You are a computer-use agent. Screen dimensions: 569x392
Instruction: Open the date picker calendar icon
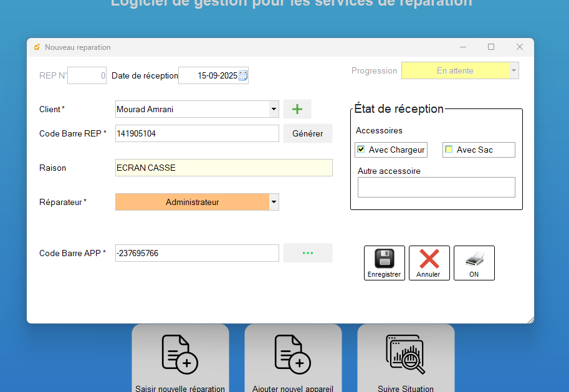[x=243, y=75]
